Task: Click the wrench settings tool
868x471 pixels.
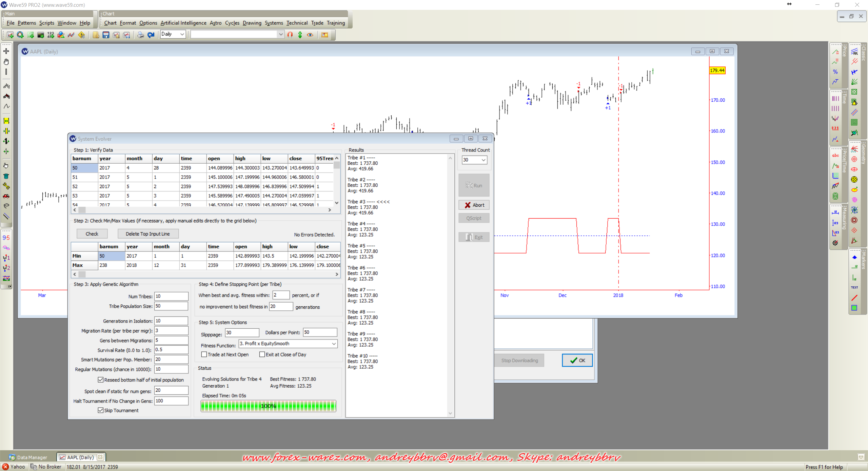Action: point(6,186)
